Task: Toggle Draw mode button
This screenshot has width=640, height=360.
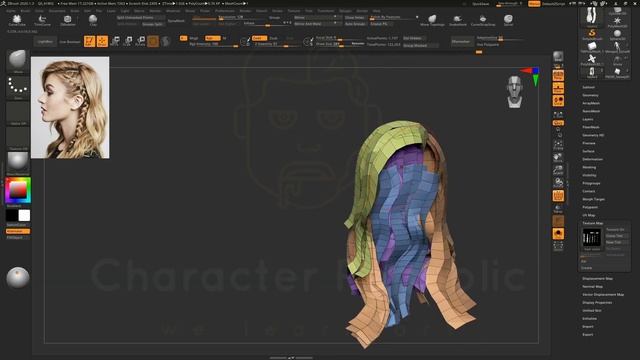Action: pyautogui.click(x=102, y=41)
